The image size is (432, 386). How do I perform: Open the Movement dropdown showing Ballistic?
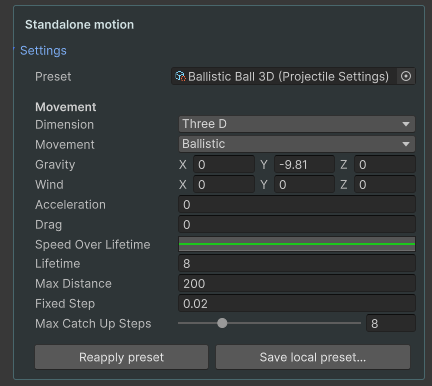tap(297, 144)
